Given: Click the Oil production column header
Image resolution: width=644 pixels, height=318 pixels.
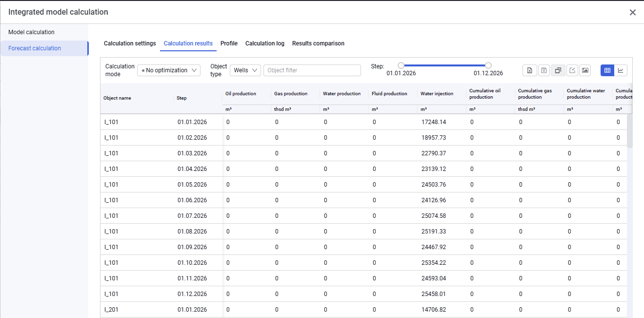Looking at the screenshot, I should pyautogui.click(x=241, y=94).
